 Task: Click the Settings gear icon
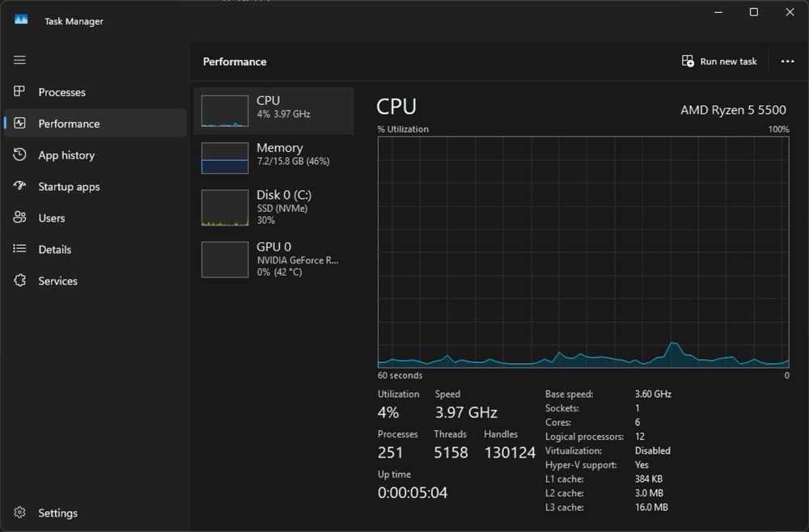coord(19,513)
